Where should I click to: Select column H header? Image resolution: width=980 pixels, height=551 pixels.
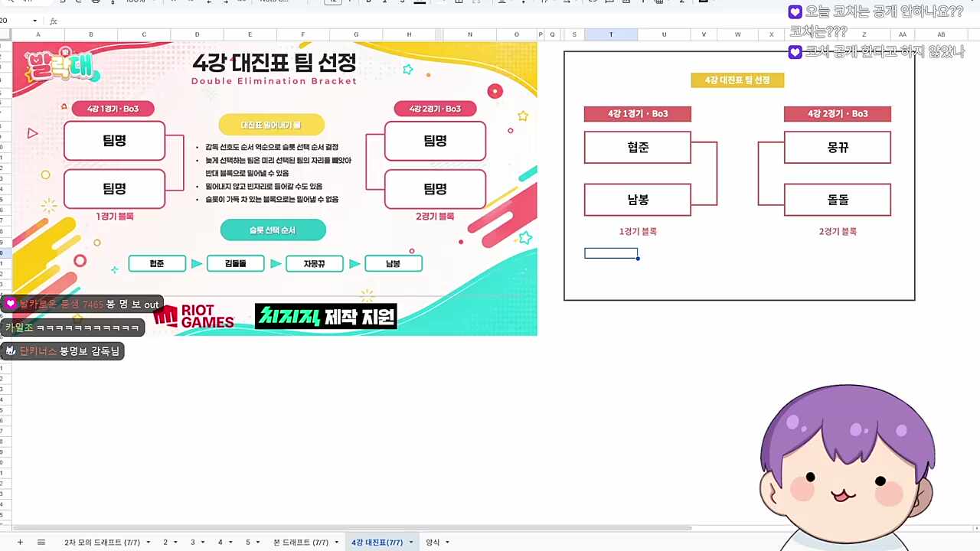(409, 34)
